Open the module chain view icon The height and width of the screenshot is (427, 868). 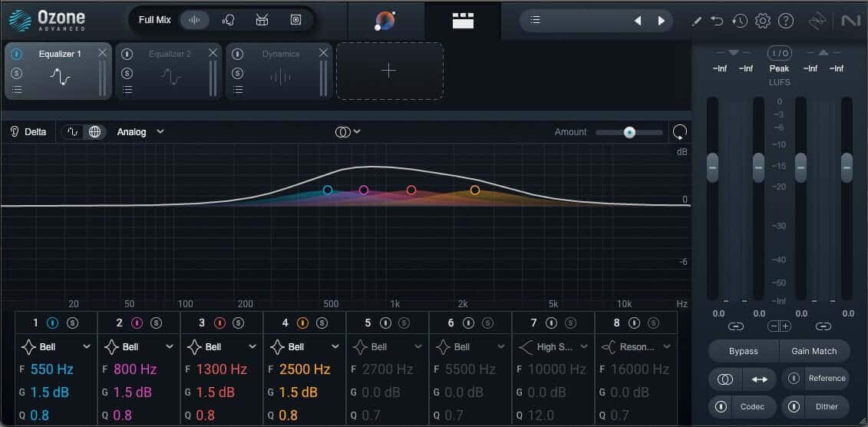click(x=463, y=21)
